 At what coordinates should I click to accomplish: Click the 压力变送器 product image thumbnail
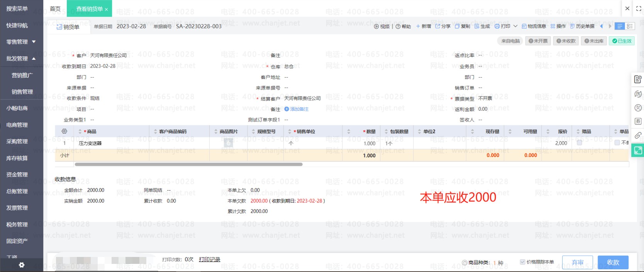[228, 143]
